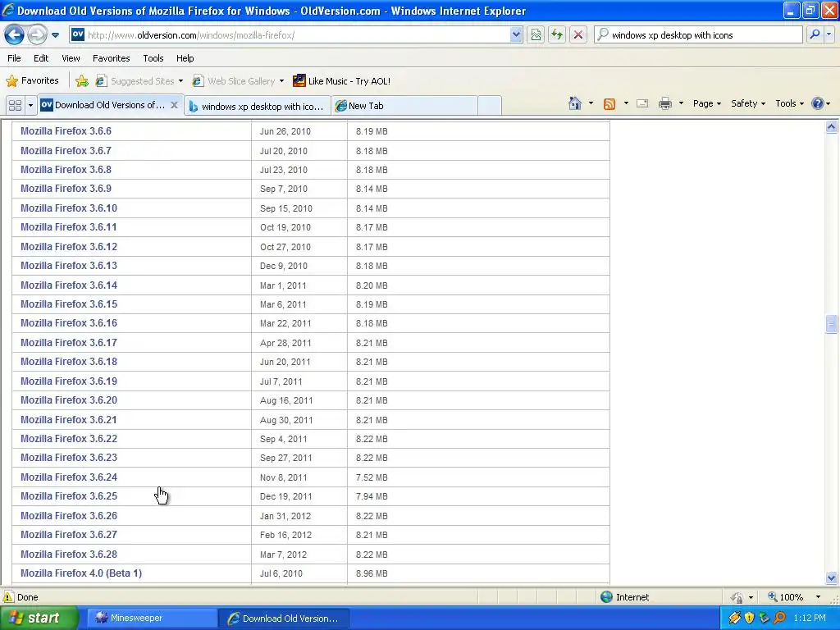The width and height of the screenshot is (840, 630).
Task: Click the Stop loading red X icon
Action: point(578,34)
